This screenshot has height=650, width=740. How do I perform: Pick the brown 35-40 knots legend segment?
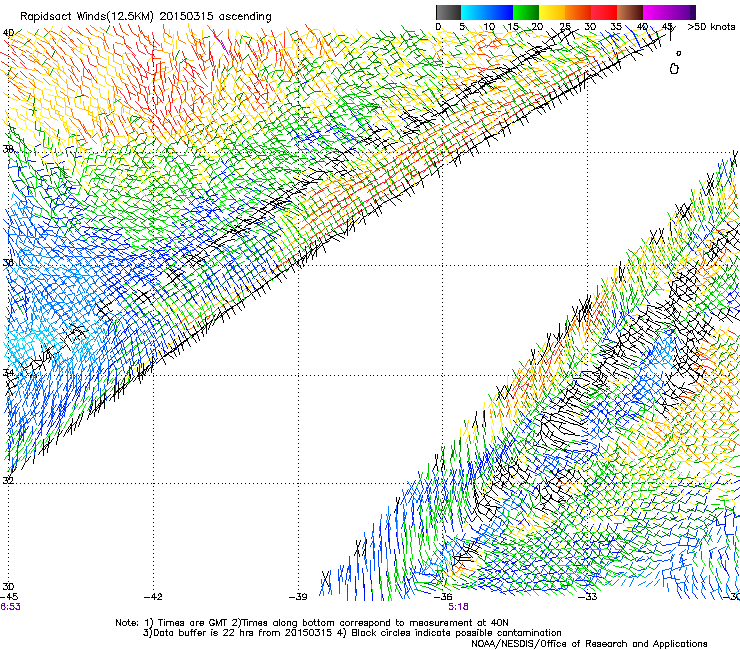click(x=630, y=12)
